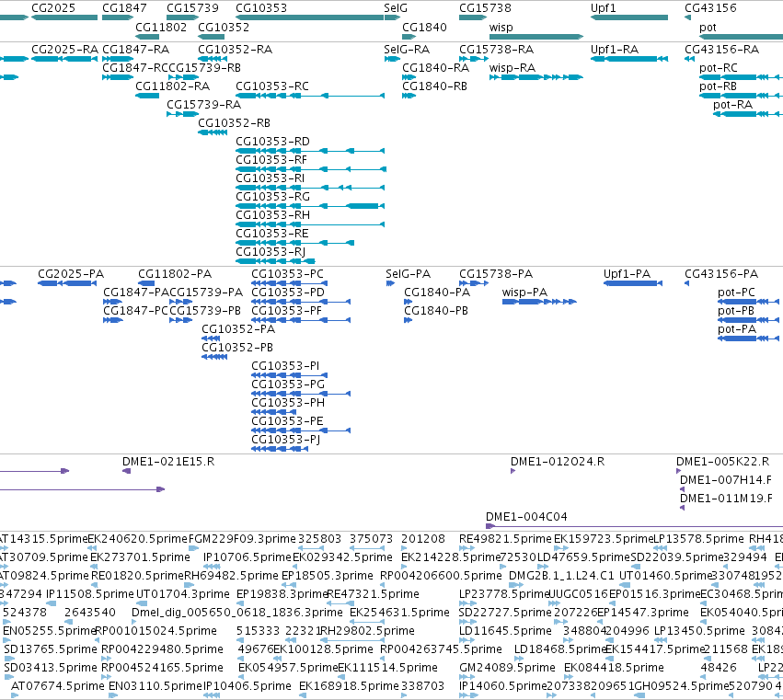Click transcript Upf1-RA label
This screenshot has width=783, height=700.
point(615,50)
